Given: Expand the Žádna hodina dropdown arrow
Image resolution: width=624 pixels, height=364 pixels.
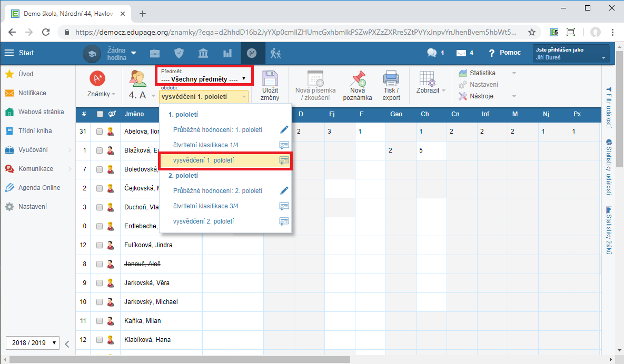Looking at the screenshot, I should 133,53.
